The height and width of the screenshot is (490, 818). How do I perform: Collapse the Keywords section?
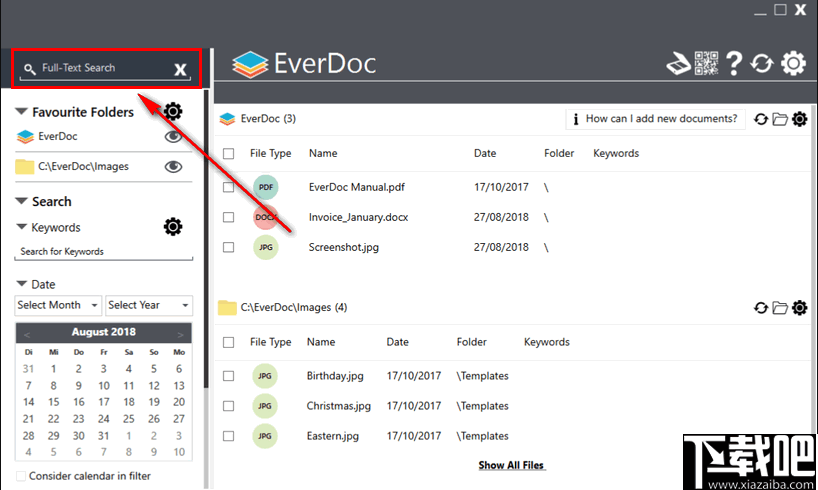(x=21, y=226)
